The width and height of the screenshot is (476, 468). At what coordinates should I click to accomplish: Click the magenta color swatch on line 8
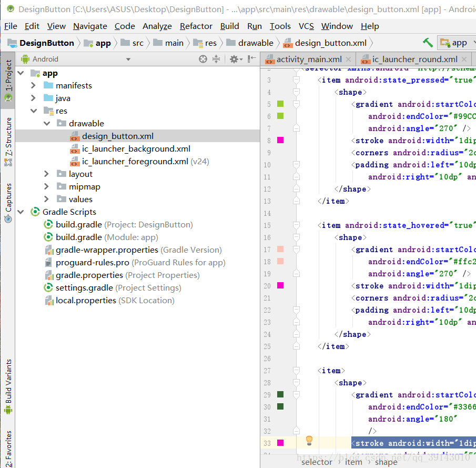click(x=280, y=140)
